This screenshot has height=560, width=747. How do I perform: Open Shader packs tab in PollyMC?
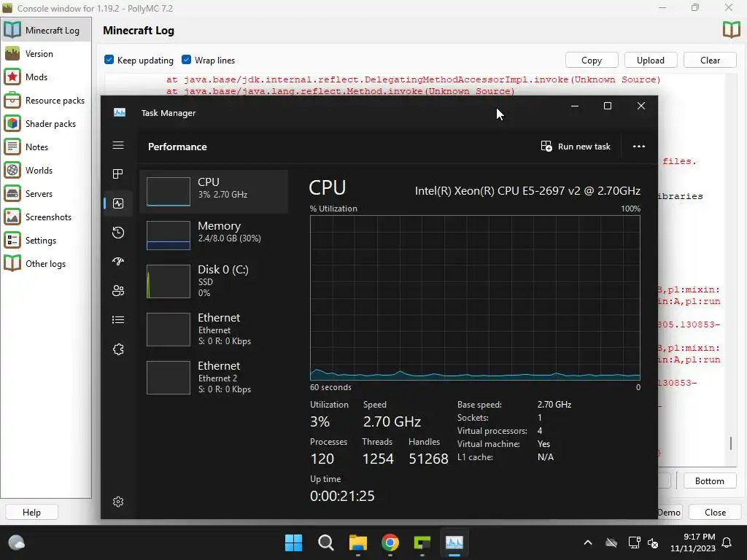coord(46,124)
